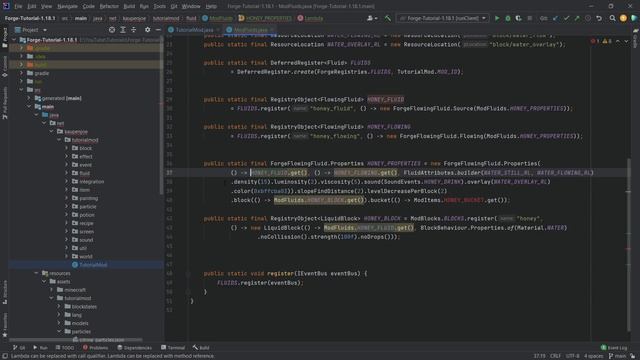Open the user account dropdown icon
The image size is (640, 360).
click(371, 18)
